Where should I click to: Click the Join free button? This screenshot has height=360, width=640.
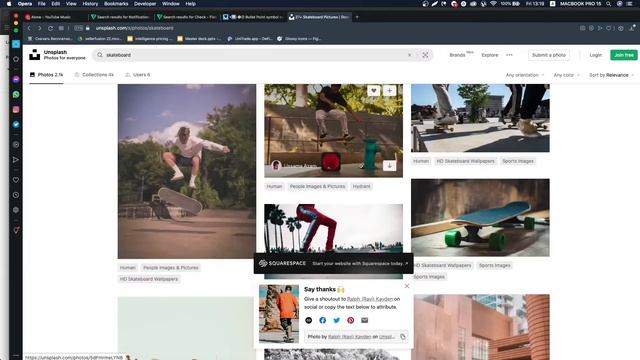pyautogui.click(x=624, y=55)
